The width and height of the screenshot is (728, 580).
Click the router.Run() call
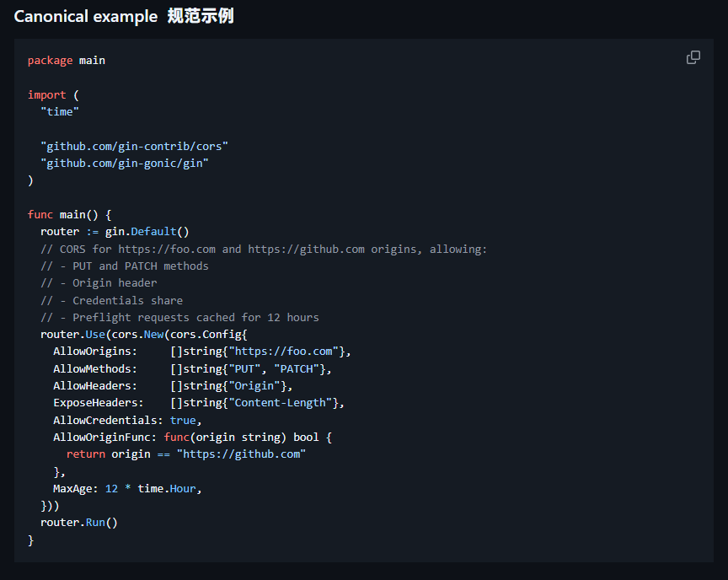(x=79, y=523)
